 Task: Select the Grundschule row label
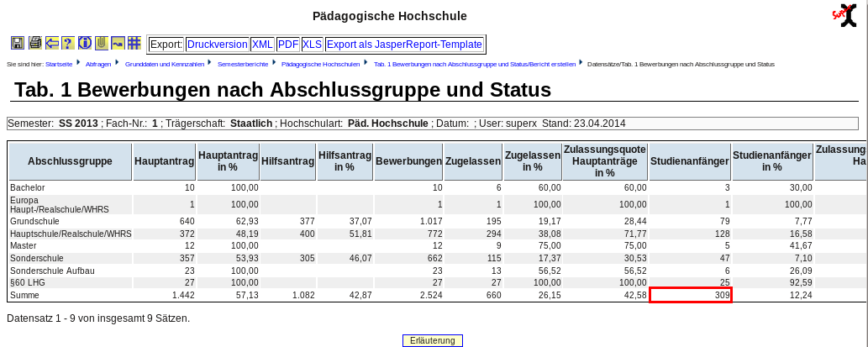pyautogui.click(x=34, y=221)
